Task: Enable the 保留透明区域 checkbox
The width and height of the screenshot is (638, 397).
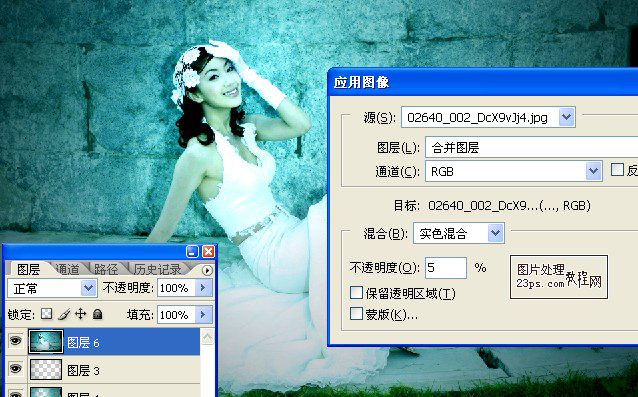Action: tap(356, 292)
